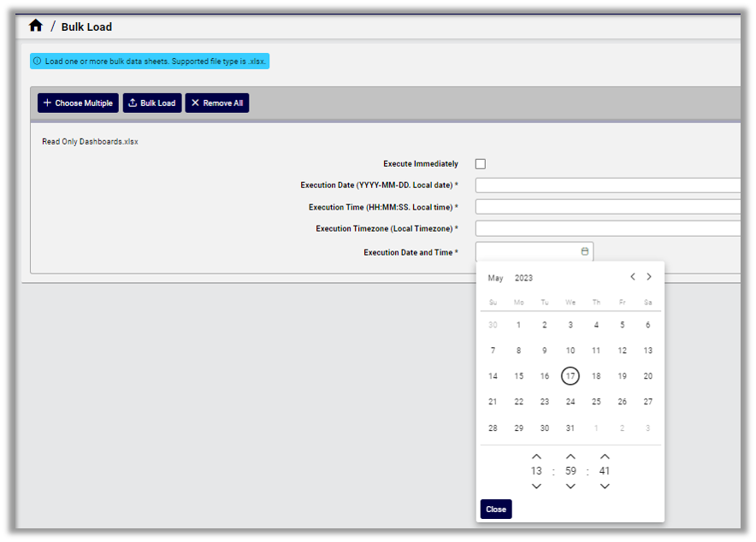Click the Bulk Load button in the toolbar
Image resolution: width=756 pixels, height=542 pixels.
point(151,103)
